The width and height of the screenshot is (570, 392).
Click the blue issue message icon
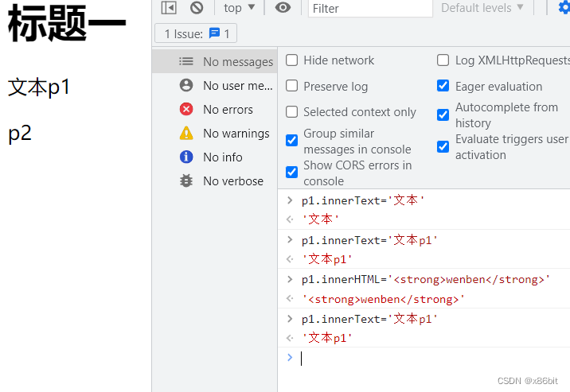click(214, 33)
